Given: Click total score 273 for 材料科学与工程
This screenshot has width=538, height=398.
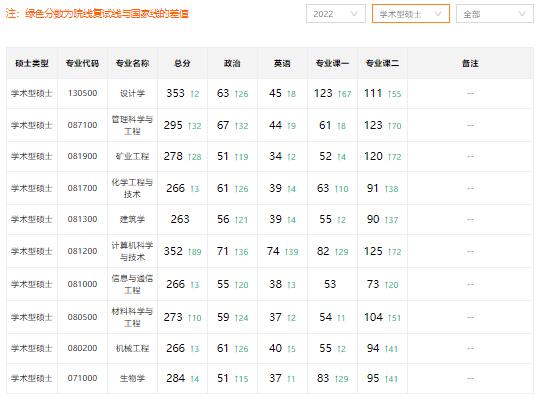Looking at the screenshot, I should [173, 317].
